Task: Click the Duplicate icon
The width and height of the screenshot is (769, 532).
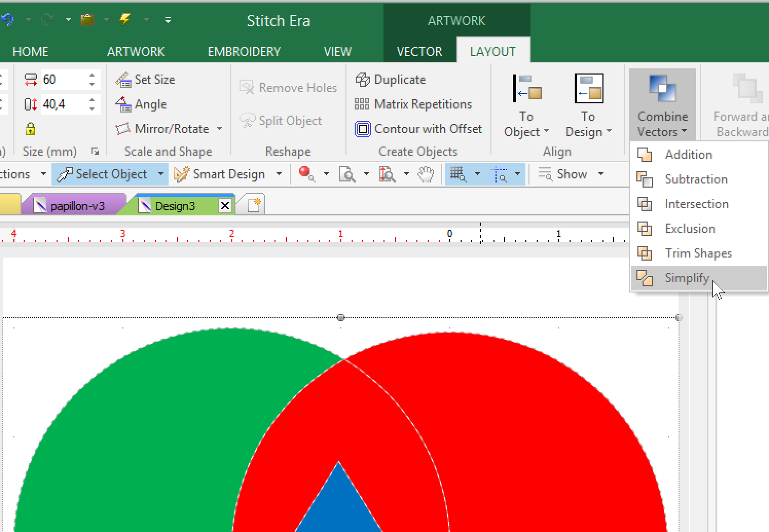Action: [363, 80]
